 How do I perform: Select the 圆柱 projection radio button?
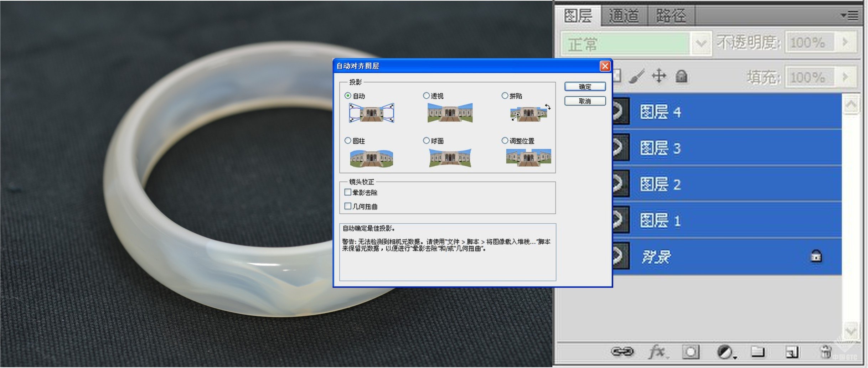[x=348, y=140]
